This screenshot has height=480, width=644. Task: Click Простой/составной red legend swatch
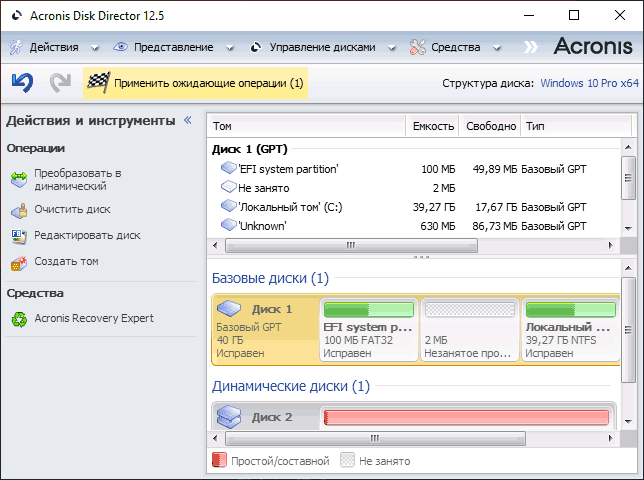tap(219, 460)
